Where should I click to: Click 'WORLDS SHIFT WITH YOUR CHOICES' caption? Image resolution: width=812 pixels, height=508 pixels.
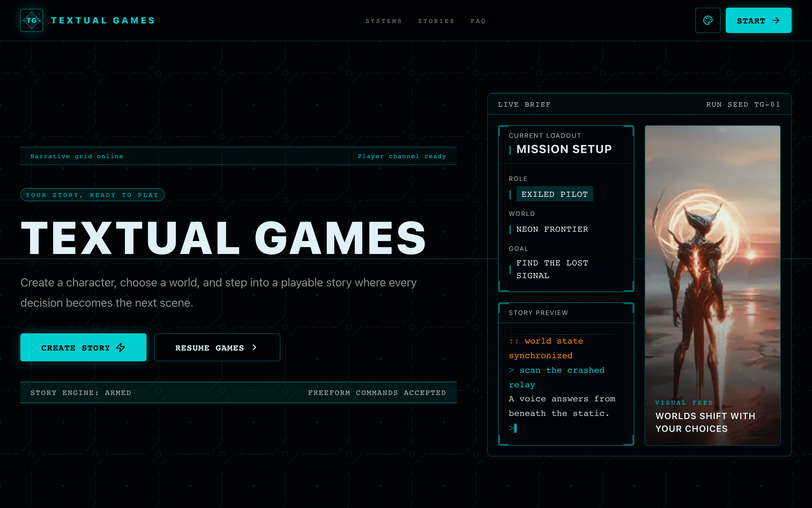point(705,422)
